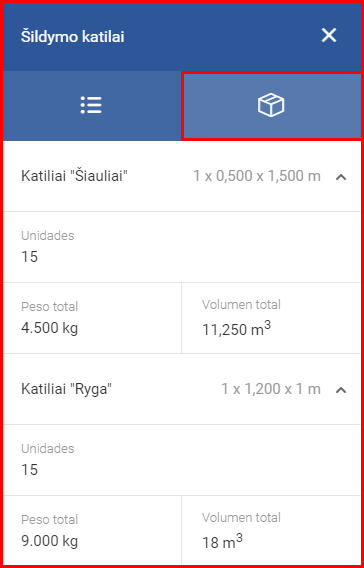Screen dimensions: 364x568
Task: Click the 3D box icon
Action: coord(271,105)
